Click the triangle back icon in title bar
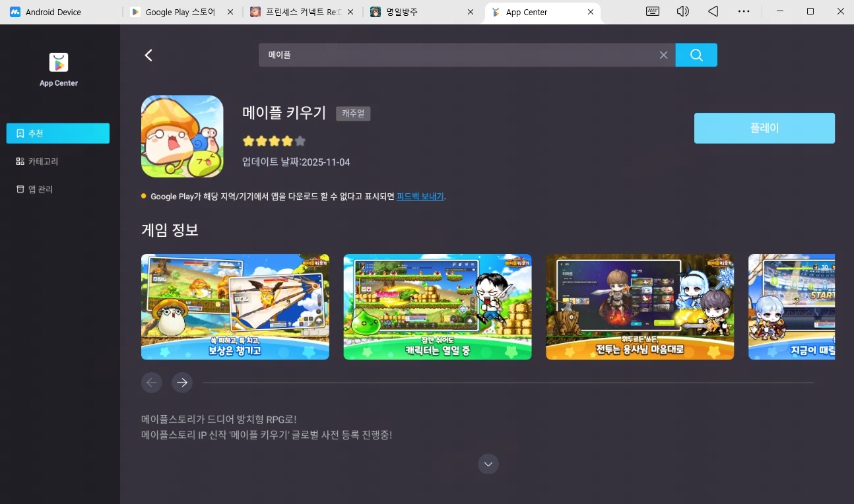 point(713,11)
